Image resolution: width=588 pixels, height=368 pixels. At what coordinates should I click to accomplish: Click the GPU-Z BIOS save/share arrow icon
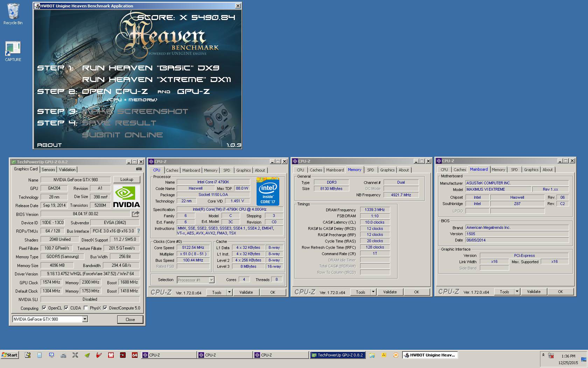tap(135, 214)
